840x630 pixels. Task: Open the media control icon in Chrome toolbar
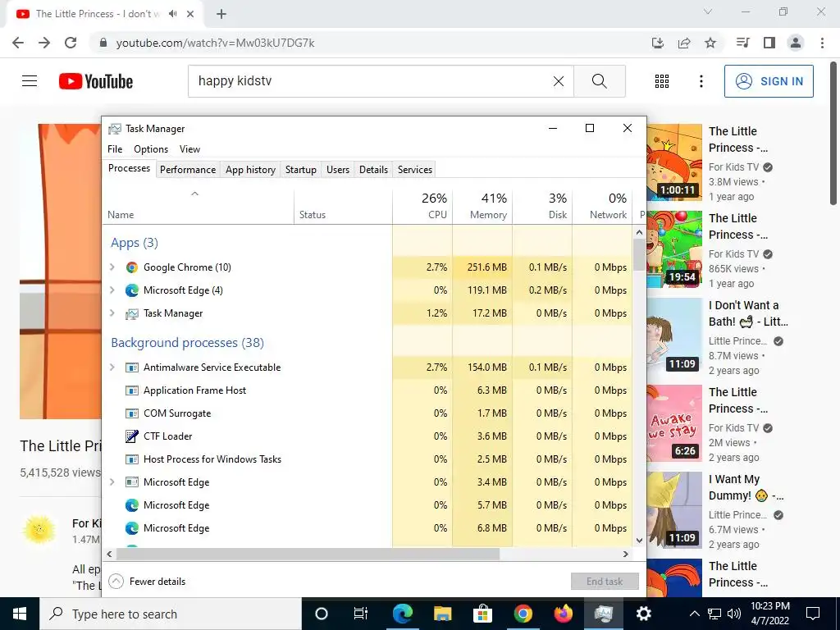click(742, 43)
